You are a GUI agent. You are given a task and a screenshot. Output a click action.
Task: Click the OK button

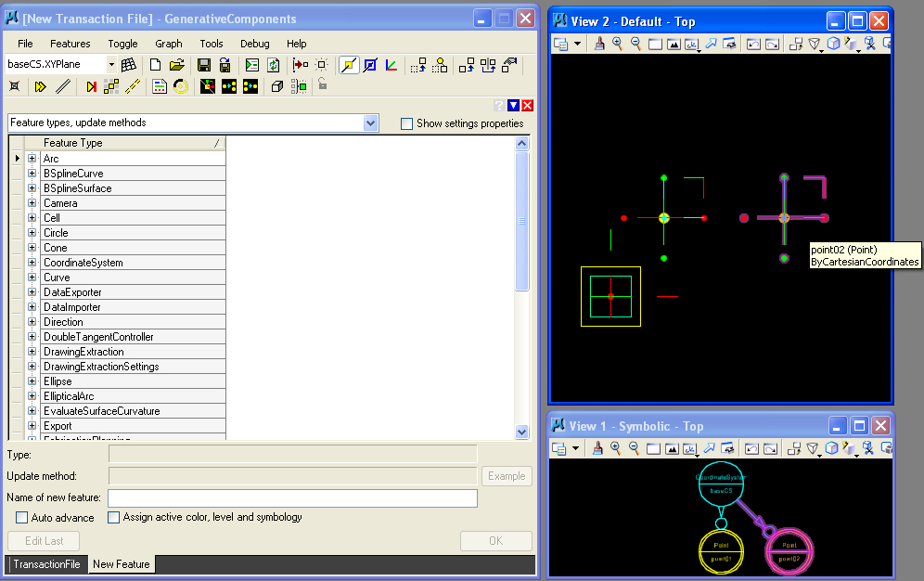click(496, 541)
